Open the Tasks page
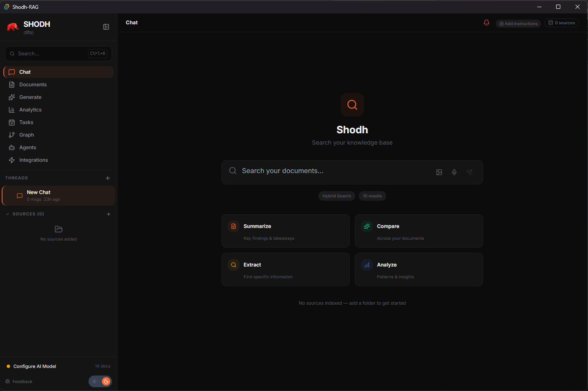This screenshot has width=588, height=391. tap(58, 122)
